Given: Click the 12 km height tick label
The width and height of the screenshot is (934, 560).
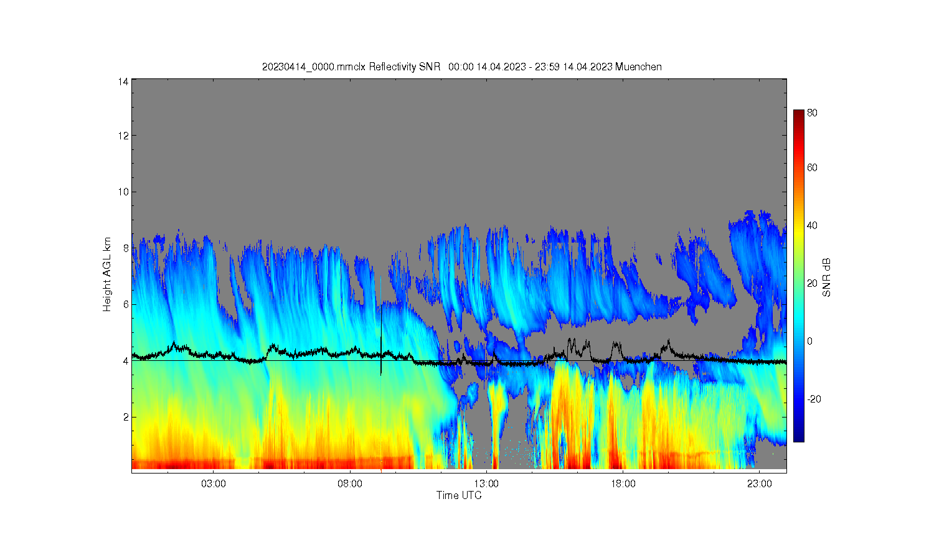Looking at the screenshot, I should 123,136.
